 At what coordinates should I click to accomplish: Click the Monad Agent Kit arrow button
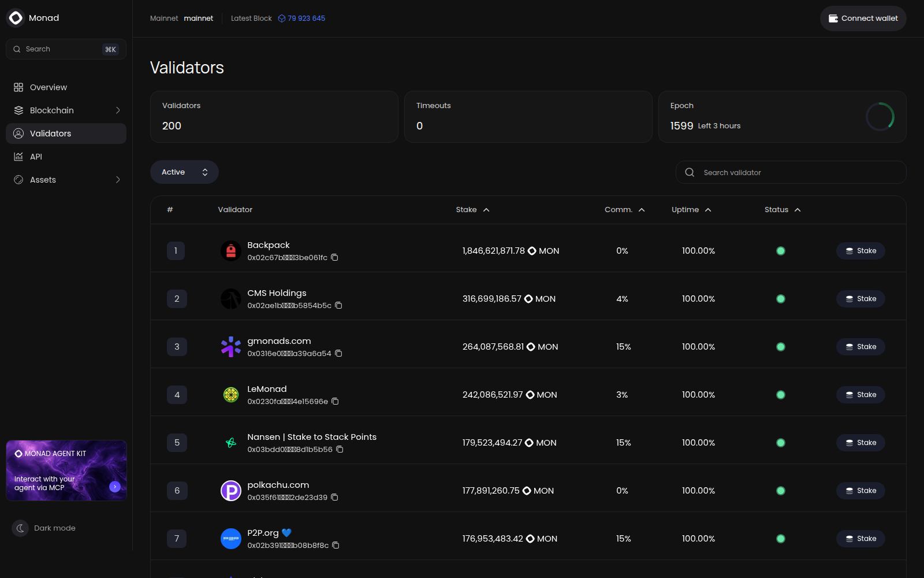[115, 487]
